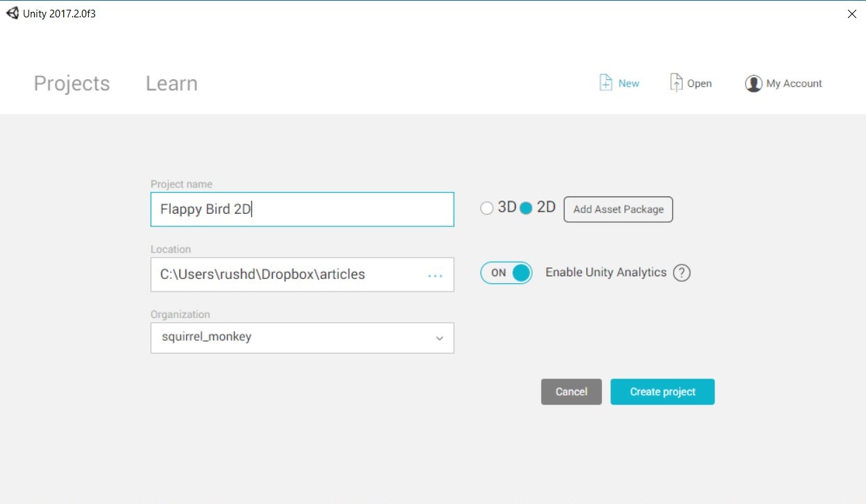Click the Organization label
The height and width of the screenshot is (504, 866).
click(x=181, y=314)
